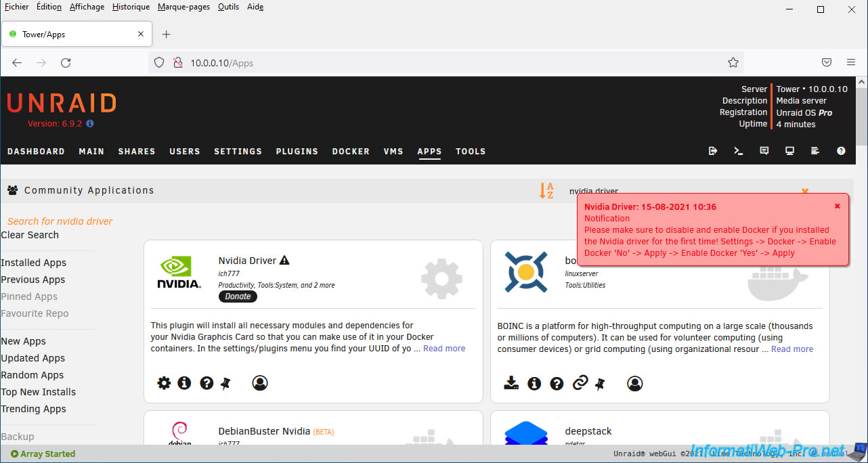The width and height of the screenshot is (868, 463).
Task: Open the boinc project link icon
Action: [580, 383]
